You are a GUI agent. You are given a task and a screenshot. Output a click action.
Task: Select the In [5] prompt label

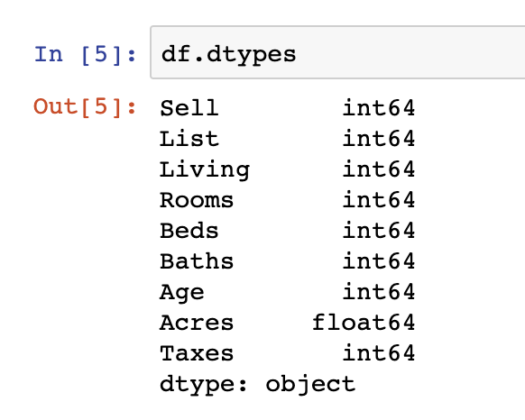(85, 55)
